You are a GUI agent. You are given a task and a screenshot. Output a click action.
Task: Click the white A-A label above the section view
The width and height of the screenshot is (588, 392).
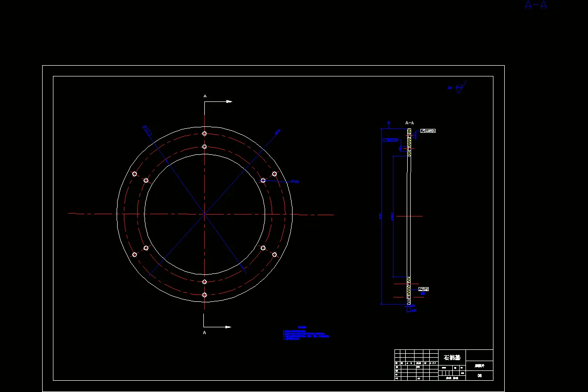tap(410, 123)
